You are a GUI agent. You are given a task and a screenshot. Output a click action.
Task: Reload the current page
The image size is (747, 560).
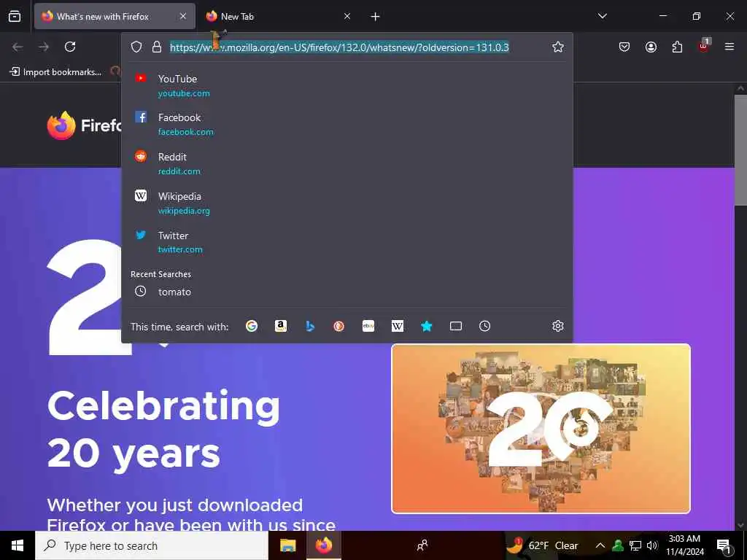[70, 47]
